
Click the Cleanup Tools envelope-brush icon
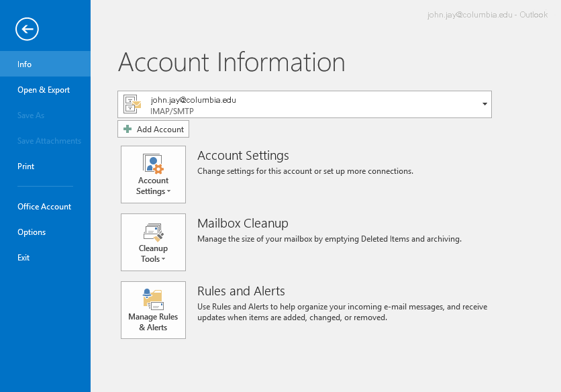click(x=154, y=232)
